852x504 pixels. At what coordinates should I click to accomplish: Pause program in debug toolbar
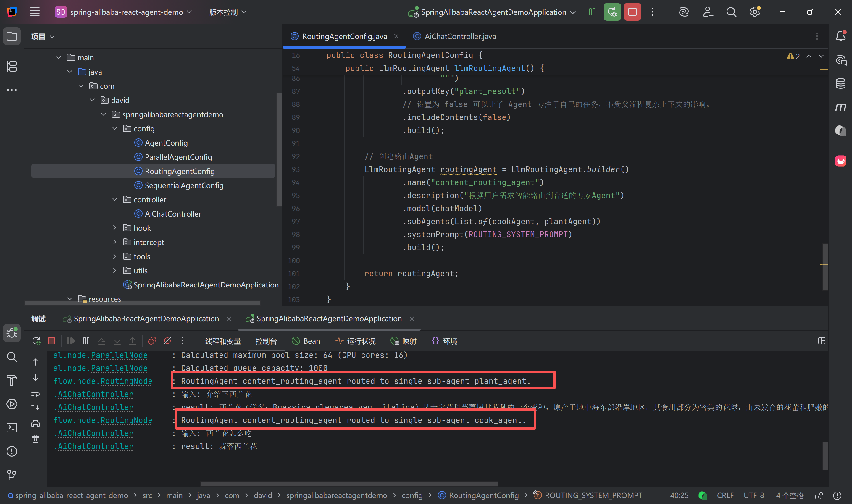pyautogui.click(x=86, y=341)
